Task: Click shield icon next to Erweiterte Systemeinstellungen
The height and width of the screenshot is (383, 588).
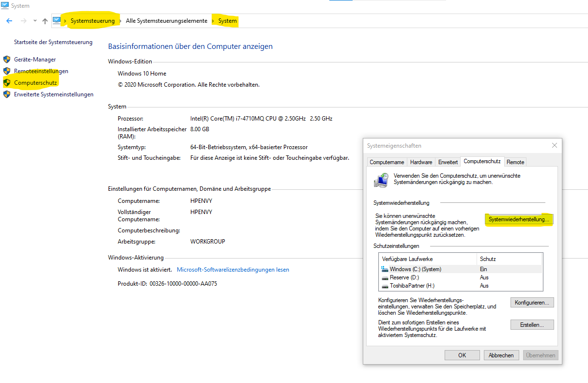Action: pyautogui.click(x=7, y=94)
